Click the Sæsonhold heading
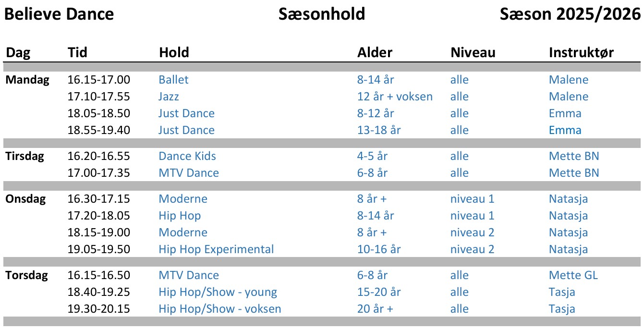The width and height of the screenshot is (644, 330). coord(322,14)
